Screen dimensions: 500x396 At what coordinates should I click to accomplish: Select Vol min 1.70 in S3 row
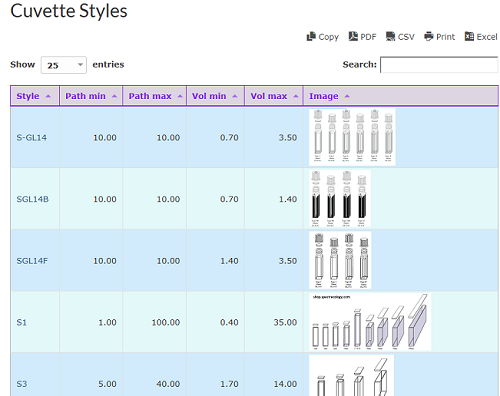tap(229, 384)
